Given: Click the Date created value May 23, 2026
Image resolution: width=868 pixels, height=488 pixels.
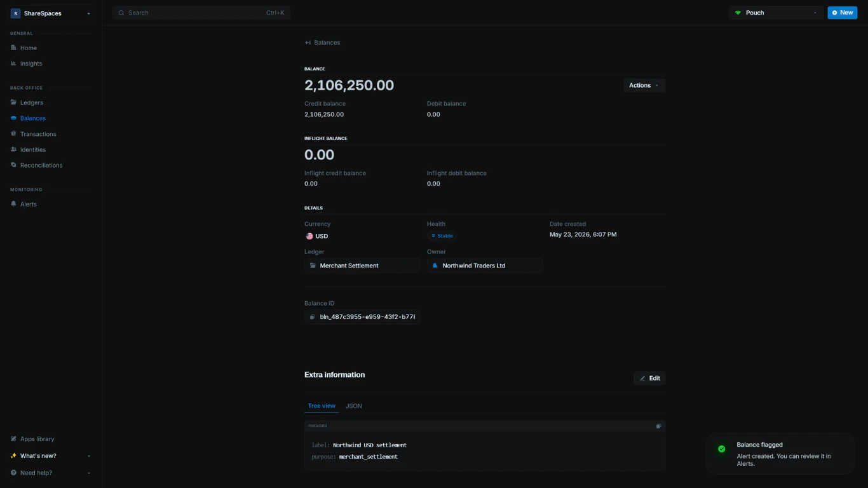Looking at the screenshot, I should [583, 234].
